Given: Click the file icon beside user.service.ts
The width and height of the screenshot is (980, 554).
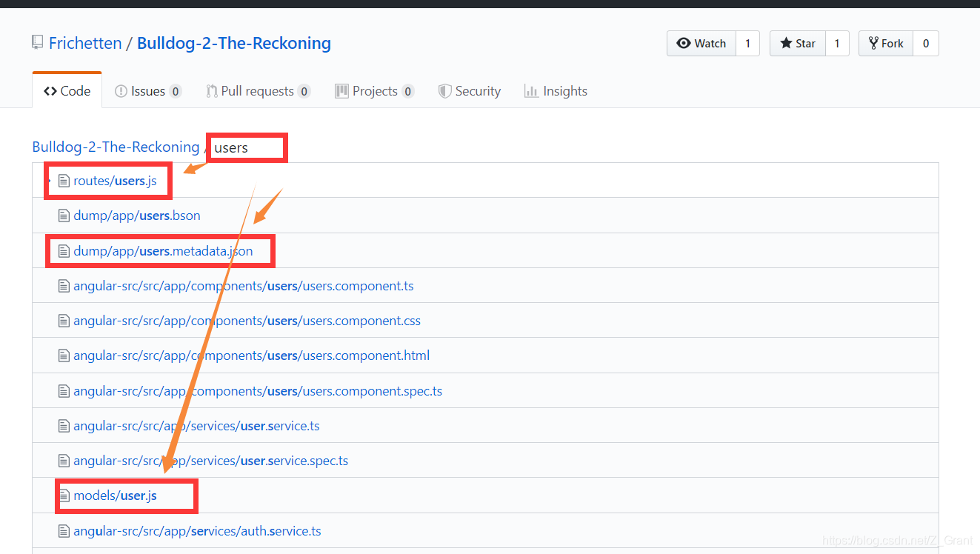Looking at the screenshot, I should [64, 426].
